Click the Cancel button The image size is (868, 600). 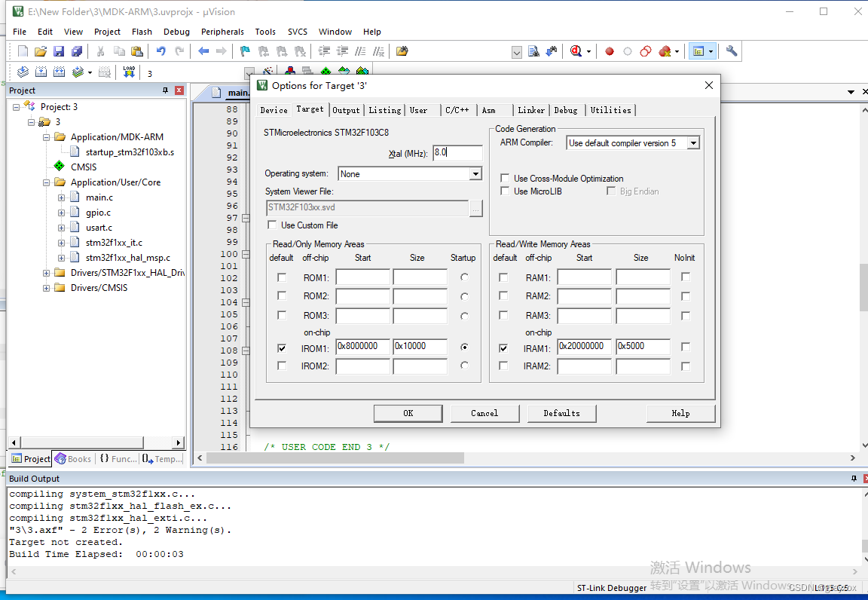pyautogui.click(x=485, y=413)
